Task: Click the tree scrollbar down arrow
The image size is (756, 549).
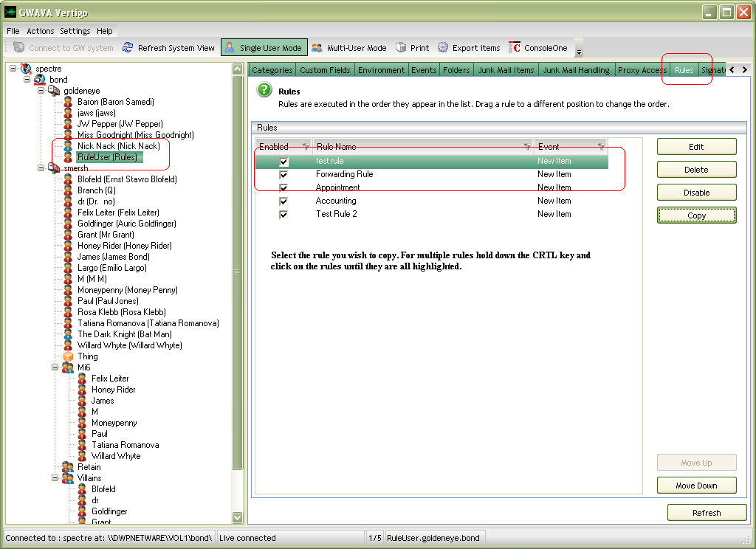Action: [x=237, y=518]
